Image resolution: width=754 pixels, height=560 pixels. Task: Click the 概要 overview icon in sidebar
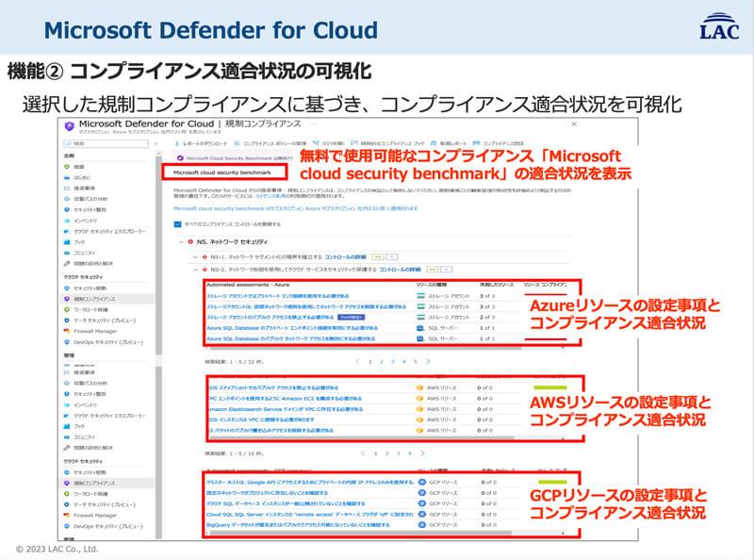[x=67, y=167]
